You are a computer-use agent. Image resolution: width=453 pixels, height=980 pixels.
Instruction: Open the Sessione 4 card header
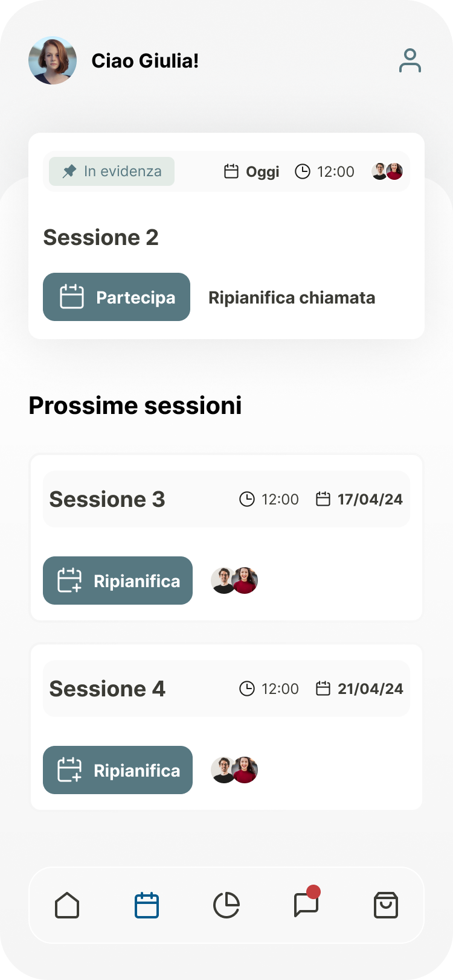click(226, 689)
